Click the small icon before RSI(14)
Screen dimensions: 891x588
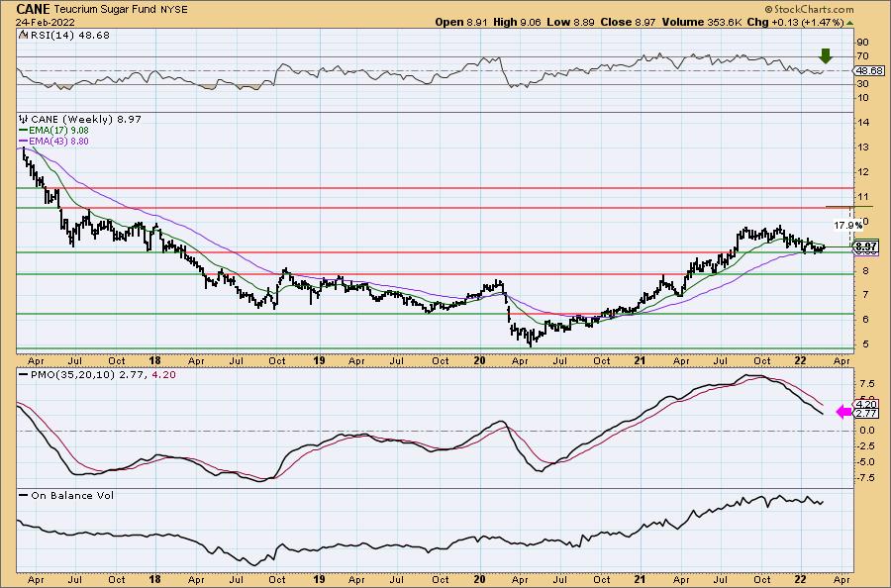[23, 35]
